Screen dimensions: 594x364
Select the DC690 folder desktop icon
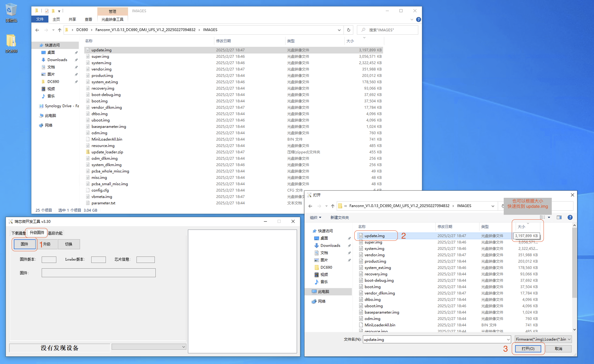coord(11,43)
